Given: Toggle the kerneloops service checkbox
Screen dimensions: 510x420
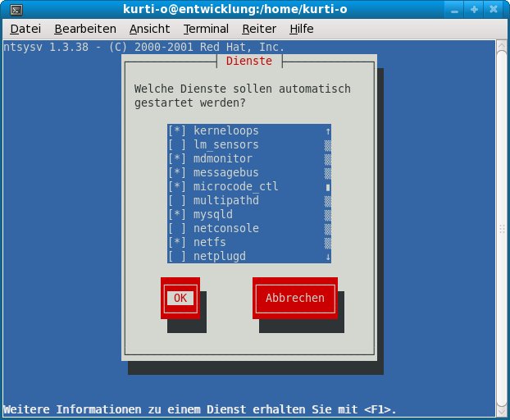Looking at the screenshot, I should 177,131.
